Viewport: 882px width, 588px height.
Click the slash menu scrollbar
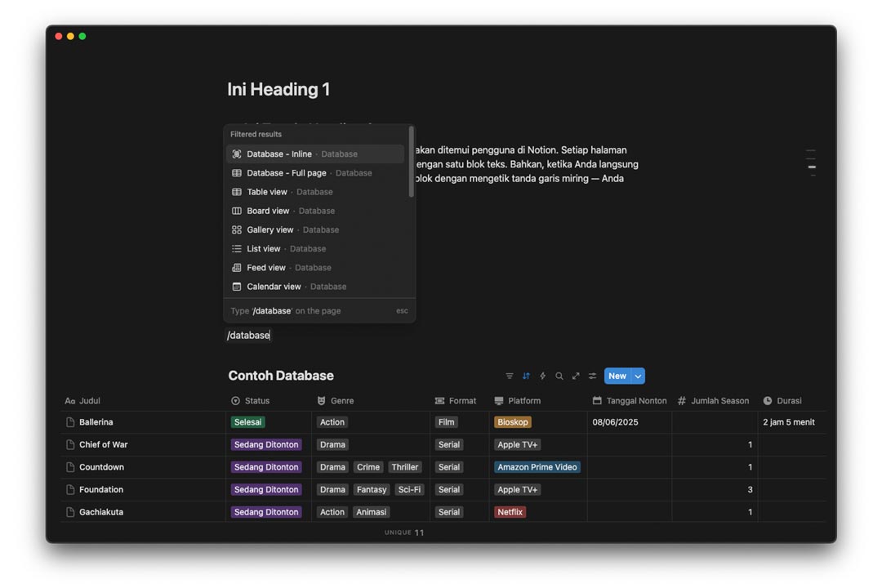[412, 162]
